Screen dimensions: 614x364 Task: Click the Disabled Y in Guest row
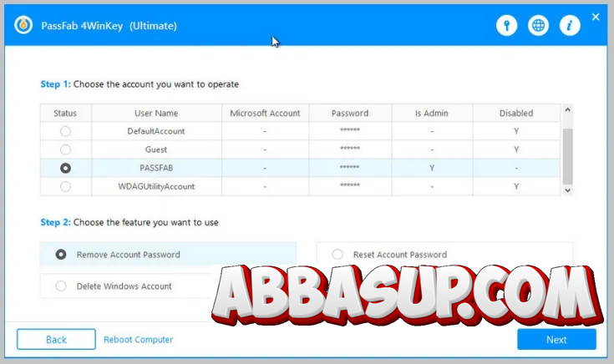[x=516, y=149]
